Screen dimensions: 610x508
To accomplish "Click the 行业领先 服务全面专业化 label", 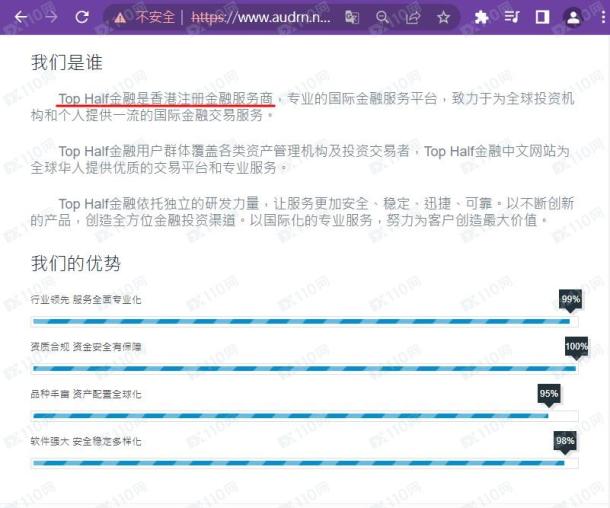I will (86, 300).
